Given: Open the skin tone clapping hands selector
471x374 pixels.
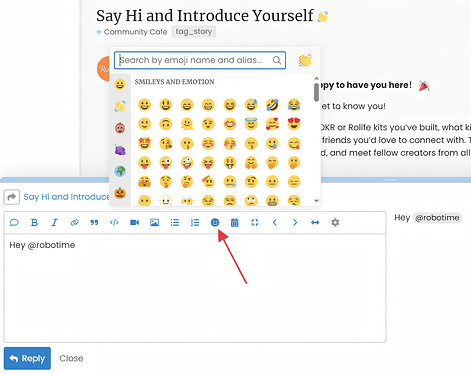Looking at the screenshot, I should click(305, 60).
